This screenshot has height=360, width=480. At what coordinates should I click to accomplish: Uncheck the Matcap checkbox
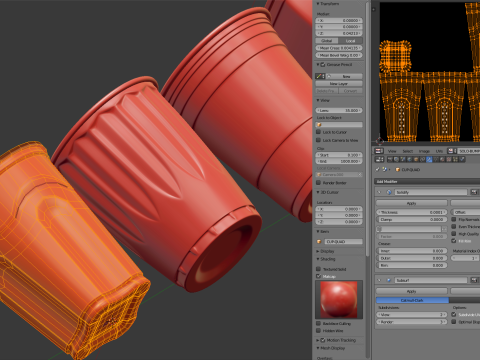click(x=318, y=276)
